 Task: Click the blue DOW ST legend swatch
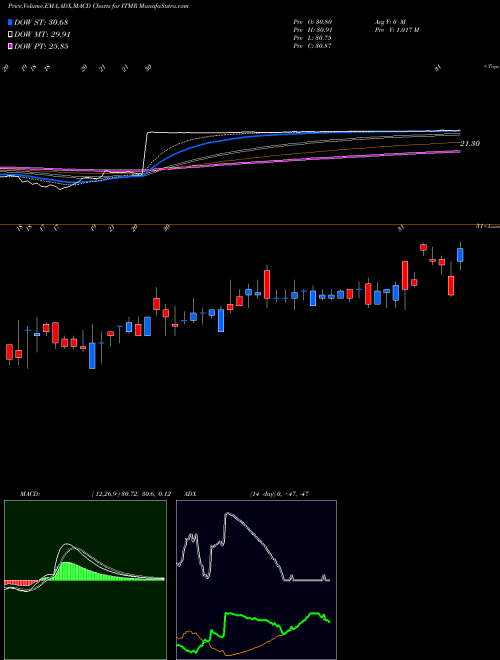pyautogui.click(x=10, y=22)
